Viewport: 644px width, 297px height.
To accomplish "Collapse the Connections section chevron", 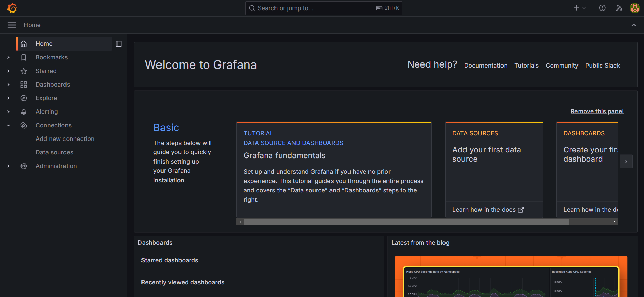I will coord(8,125).
